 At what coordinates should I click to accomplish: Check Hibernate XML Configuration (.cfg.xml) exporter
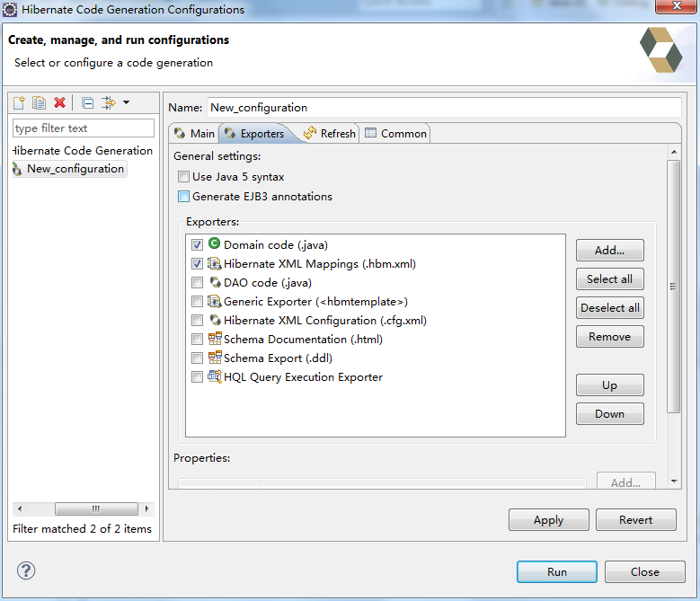197,321
